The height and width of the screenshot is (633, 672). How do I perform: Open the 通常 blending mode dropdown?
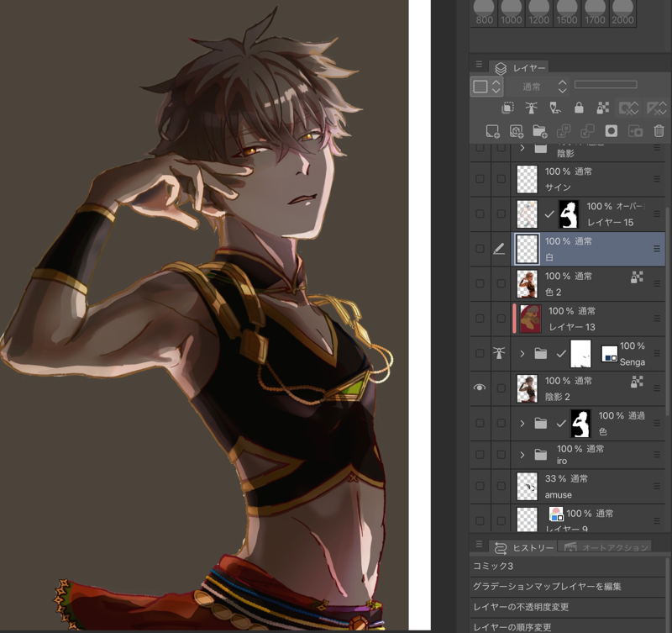click(538, 87)
